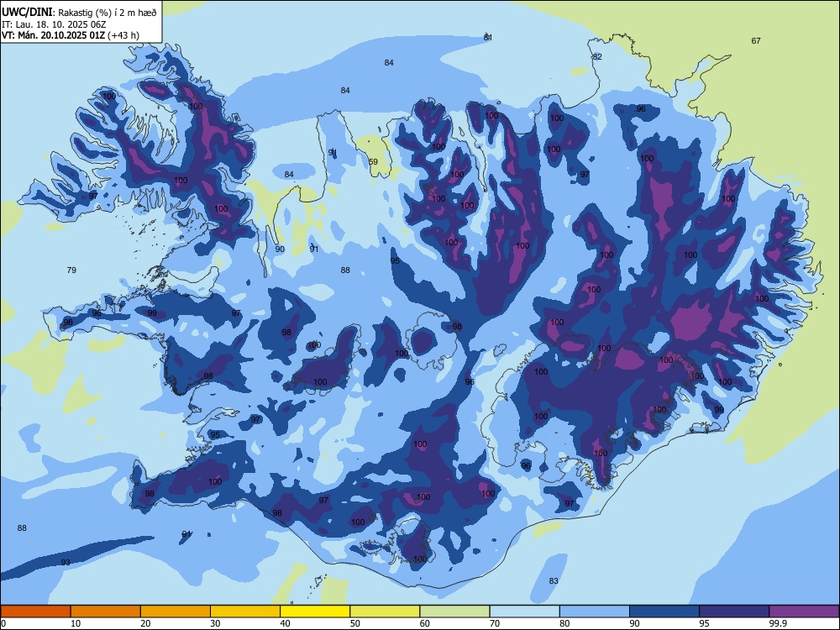Click the "20" legend scale label
Viewport: 840px width, 630px height.
[145, 623]
